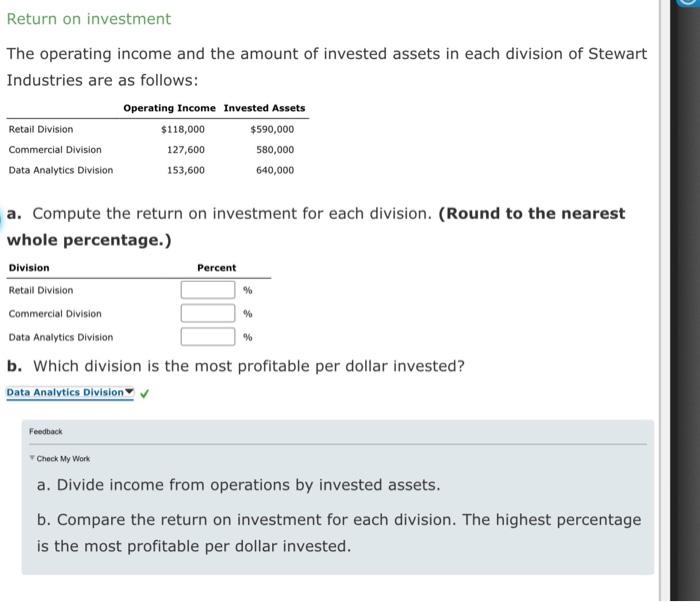
Task: Click the green checkmark beside the dropdown
Action: [145, 393]
